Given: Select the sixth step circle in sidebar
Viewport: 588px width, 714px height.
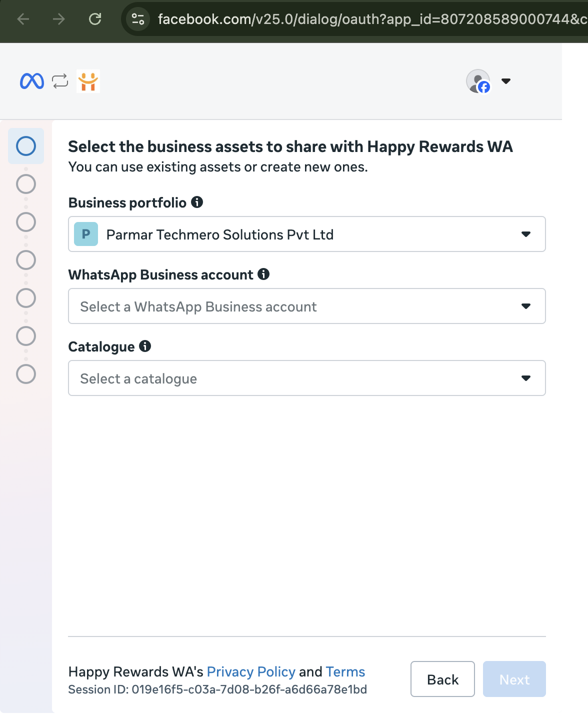Looking at the screenshot, I should coord(26,336).
